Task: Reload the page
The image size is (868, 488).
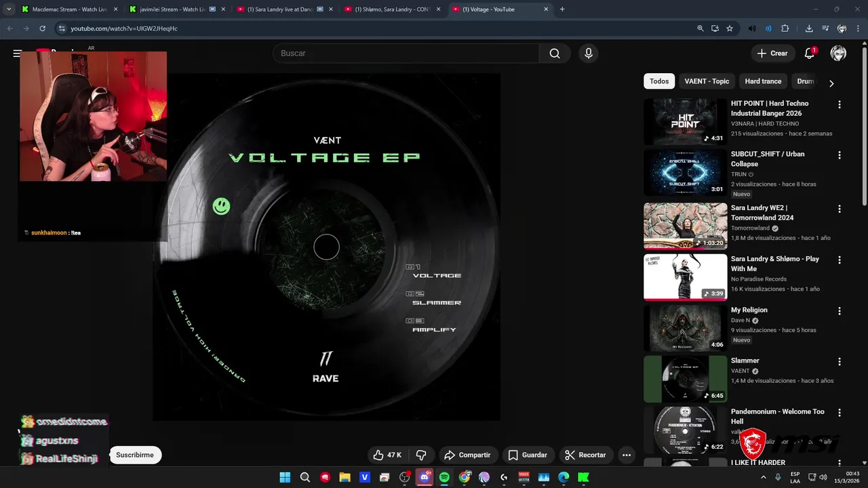Action: pos(42,28)
